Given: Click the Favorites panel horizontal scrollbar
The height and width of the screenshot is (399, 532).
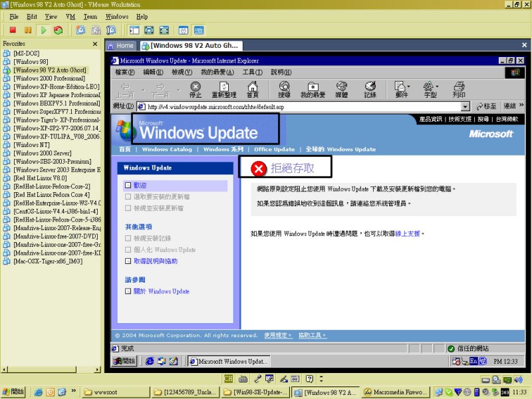Looking at the screenshot, I should point(51,369).
